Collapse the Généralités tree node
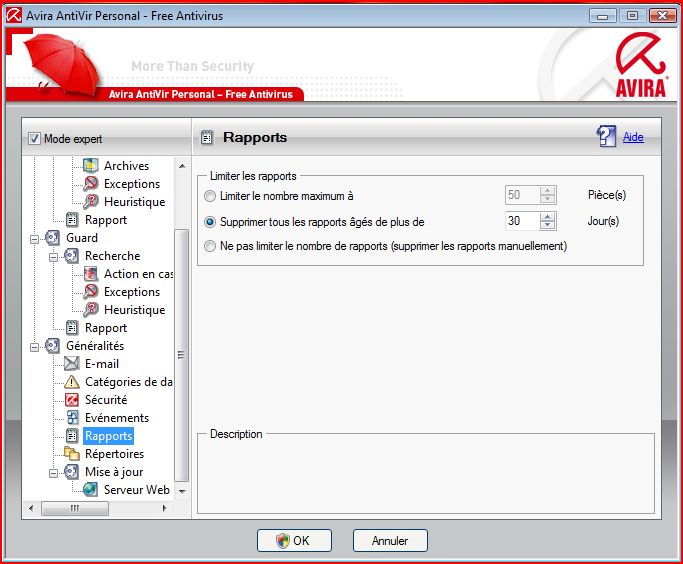This screenshot has height=564, width=683. click(x=34, y=347)
